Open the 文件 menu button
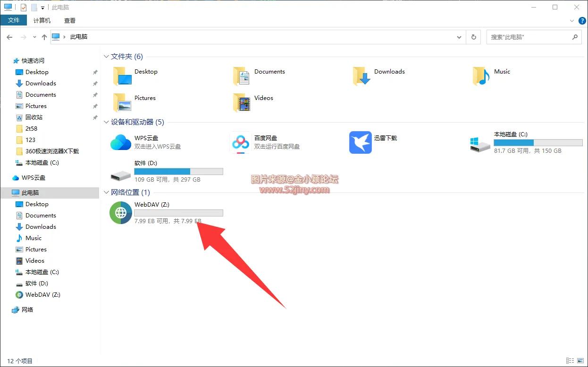The height and width of the screenshot is (367, 588). tap(14, 20)
